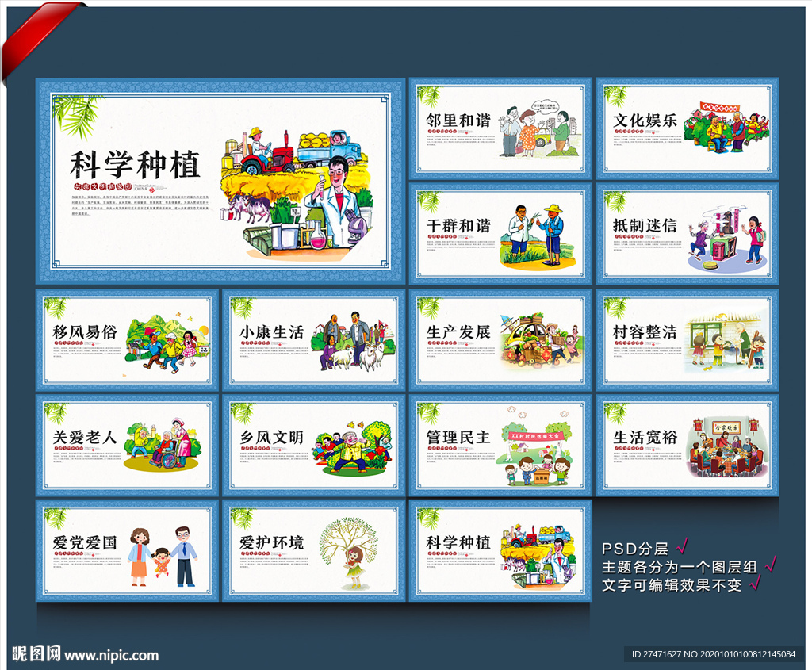Click the 乡风文明 poster thumbnail
This screenshot has width=812, height=670.
click(314, 446)
